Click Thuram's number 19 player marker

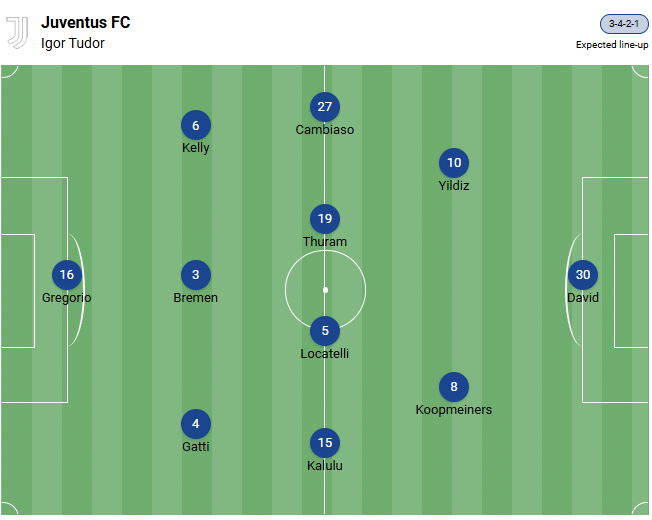coord(325,219)
